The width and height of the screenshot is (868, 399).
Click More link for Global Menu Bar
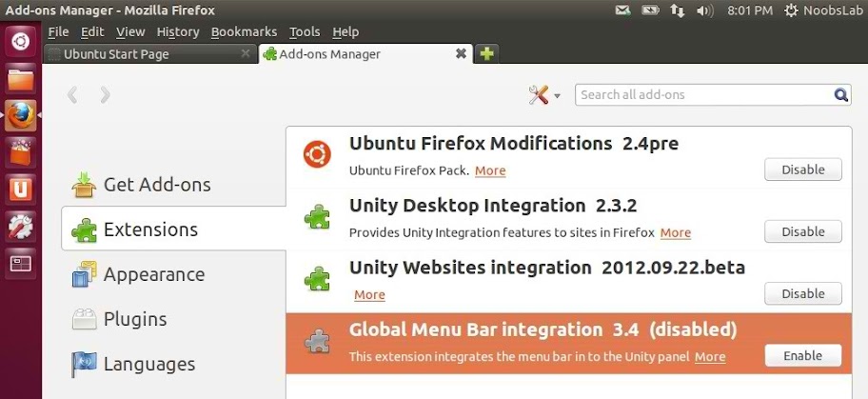click(x=710, y=357)
